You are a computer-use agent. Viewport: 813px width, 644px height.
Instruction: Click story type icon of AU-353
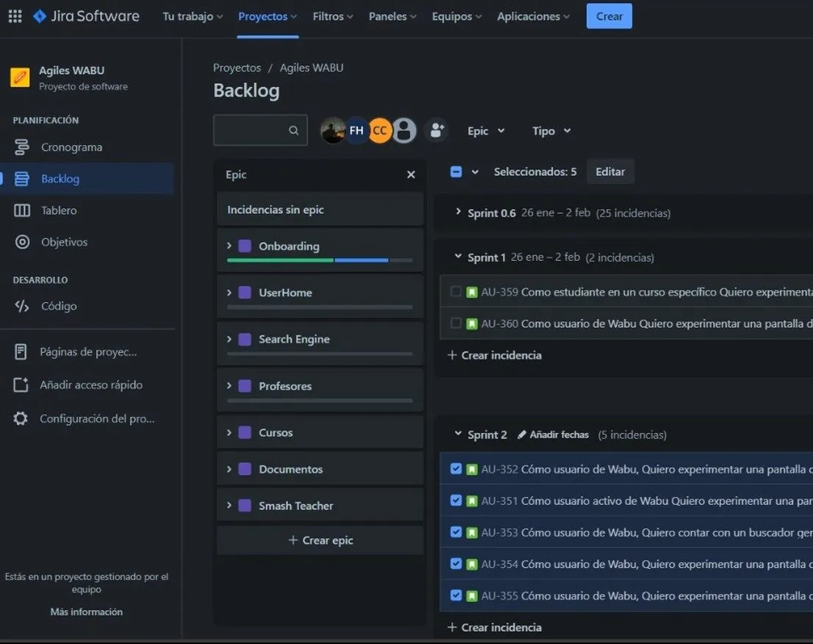pos(472,533)
